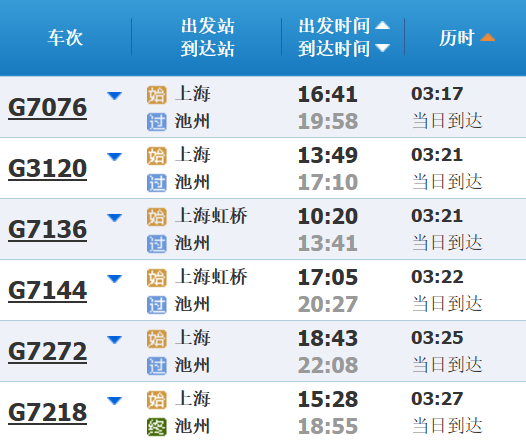Toggle the 历时 duration sort arrow
526x441 pixels.
click(x=487, y=37)
